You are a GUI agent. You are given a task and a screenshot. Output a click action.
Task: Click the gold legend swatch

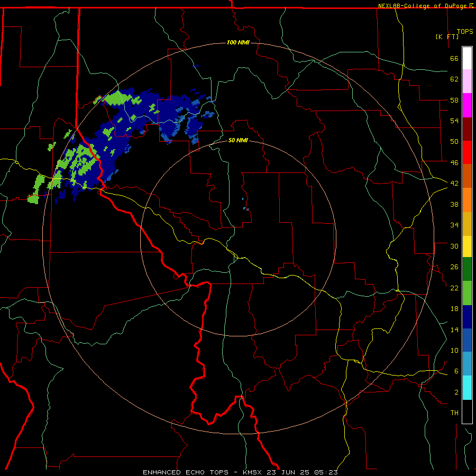pyautogui.click(x=467, y=224)
